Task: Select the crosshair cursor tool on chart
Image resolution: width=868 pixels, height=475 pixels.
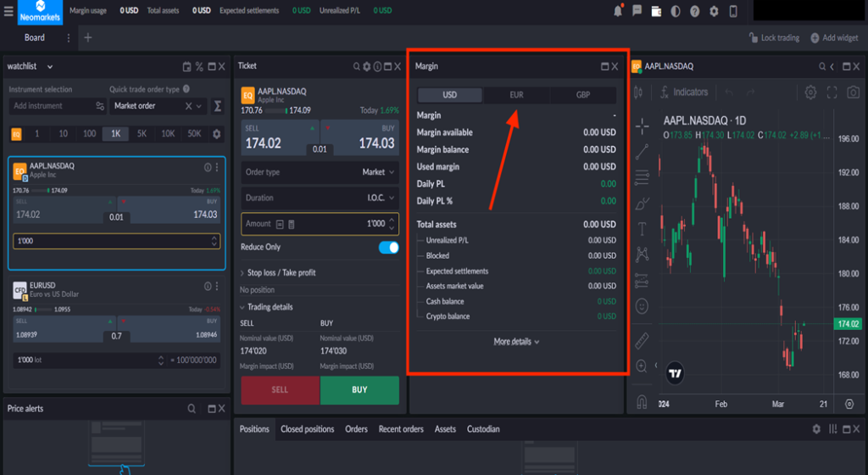Action: click(642, 125)
